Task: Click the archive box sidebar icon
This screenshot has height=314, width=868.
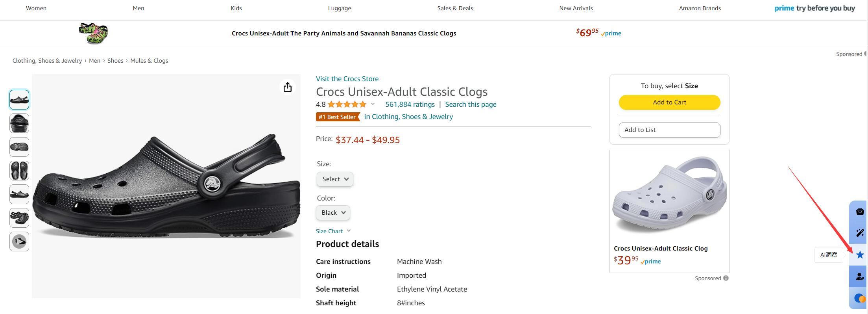Action: pos(860,212)
